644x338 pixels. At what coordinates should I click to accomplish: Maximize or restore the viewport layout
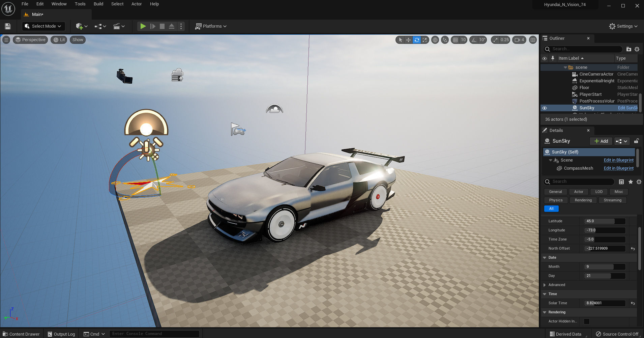tap(533, 40)
